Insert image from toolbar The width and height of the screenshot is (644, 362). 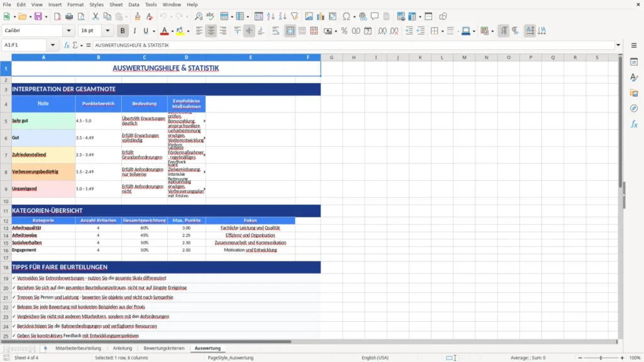click(309, 16)
